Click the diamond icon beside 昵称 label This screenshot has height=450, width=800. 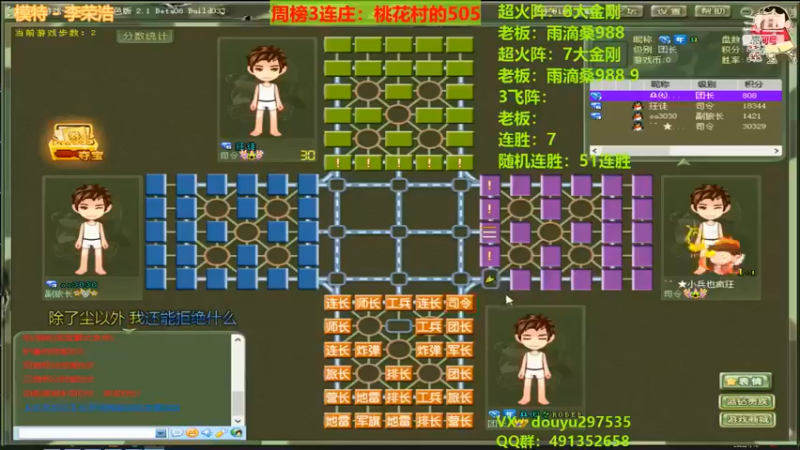coord(664,39)
